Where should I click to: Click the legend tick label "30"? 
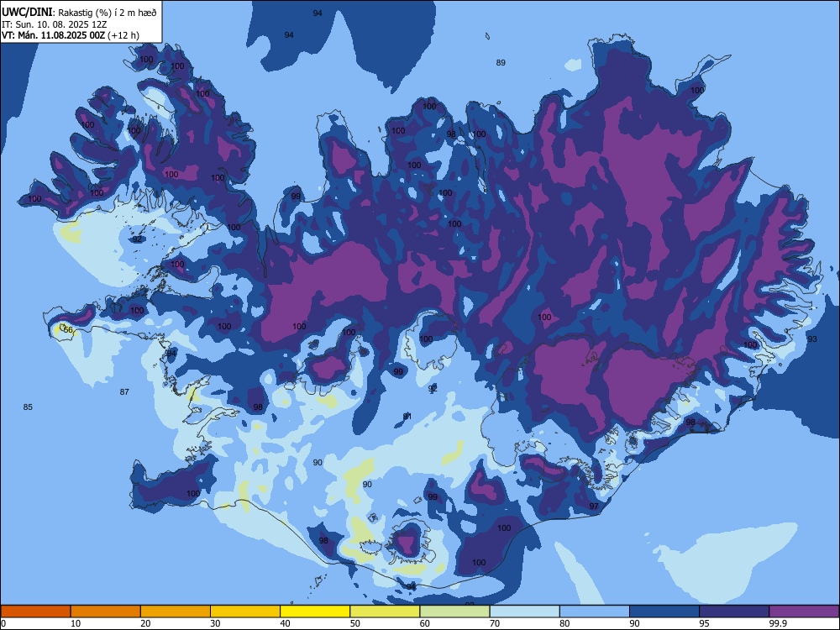pyautogui.click(x=215, y=623)
